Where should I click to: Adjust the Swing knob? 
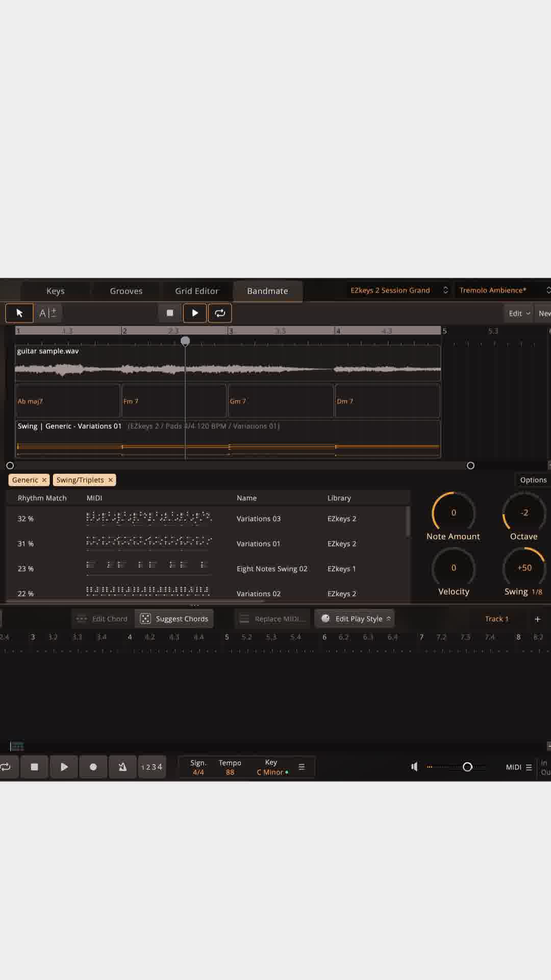coord(524,568)
